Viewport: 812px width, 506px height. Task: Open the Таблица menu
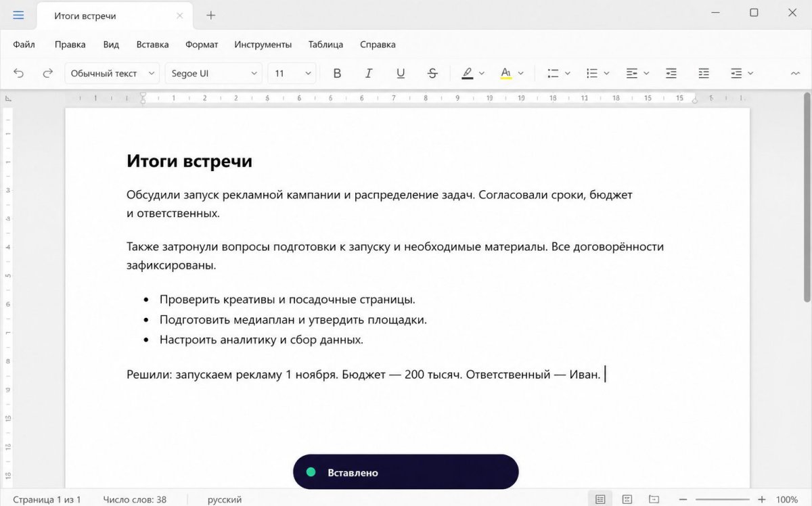click(x=325, y=45)
